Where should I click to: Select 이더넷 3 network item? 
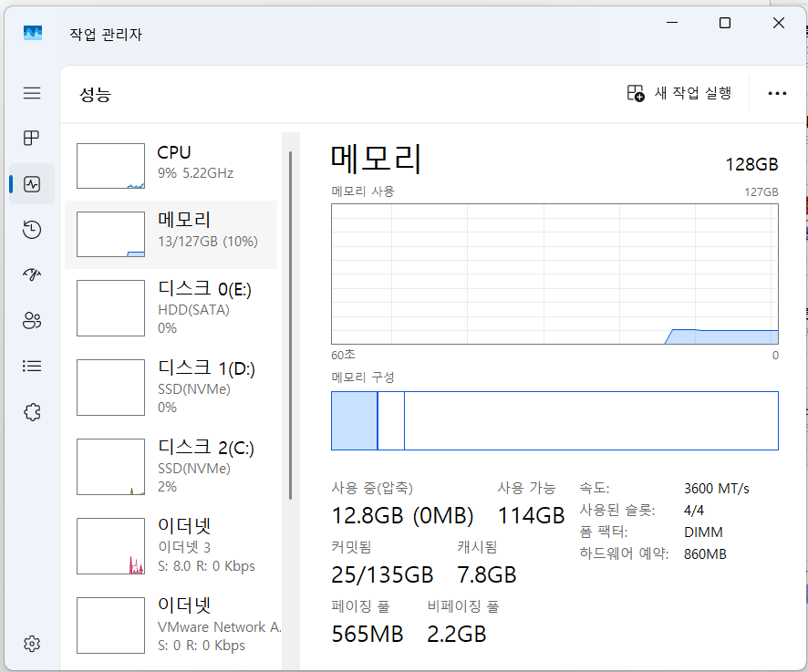pos(171,546)
